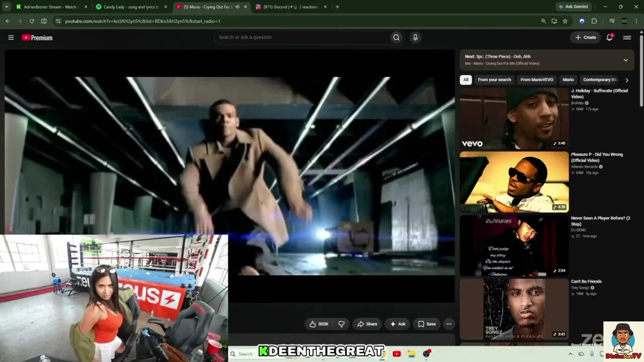This screenshot has height=362, width=644.
Task: Mute the Mario tab audio speaker icon
Action: pyautogui.click(x=237, y=7)
